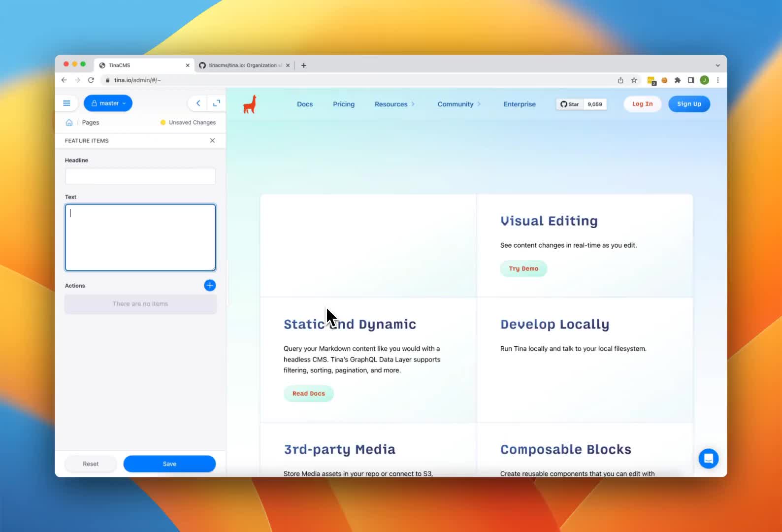Click the Develop Locally heading
782x532 pixels.
click(555, 324)
